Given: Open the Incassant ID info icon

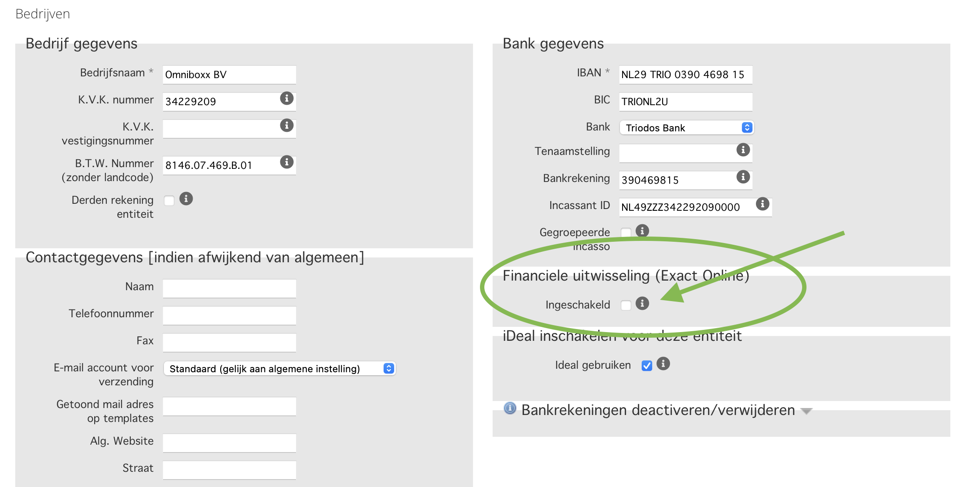Looking at the screenshot, I should coord(762,204).
